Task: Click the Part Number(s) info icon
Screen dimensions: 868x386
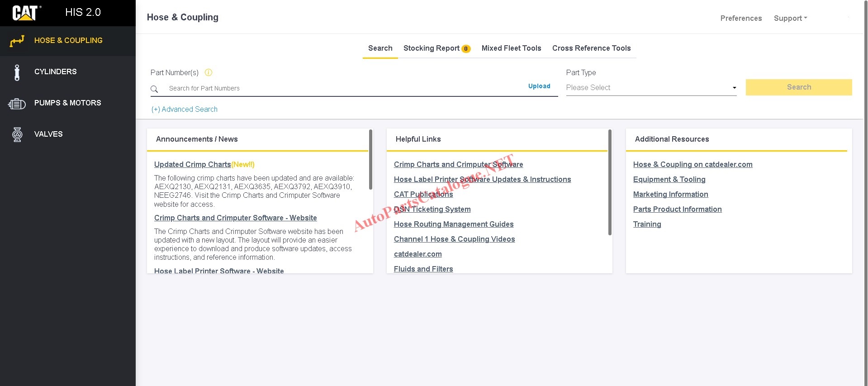Action: point(209,72)
